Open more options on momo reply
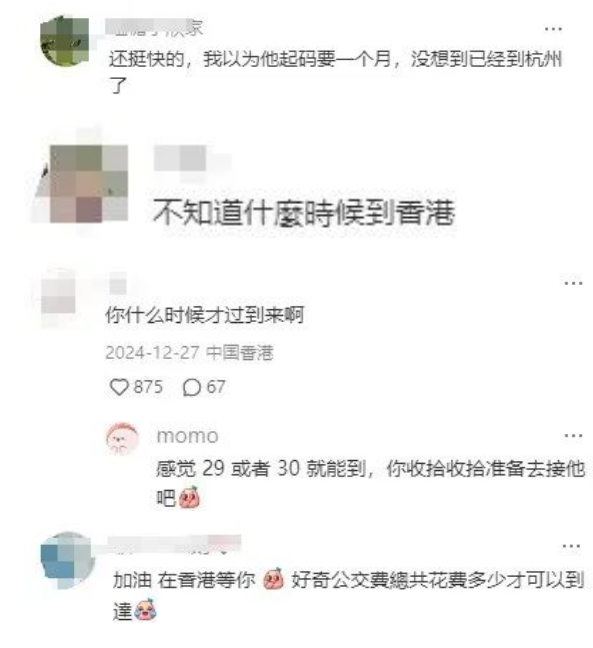The height and width of the screenshot is (648, 593). tap(573, 436)
